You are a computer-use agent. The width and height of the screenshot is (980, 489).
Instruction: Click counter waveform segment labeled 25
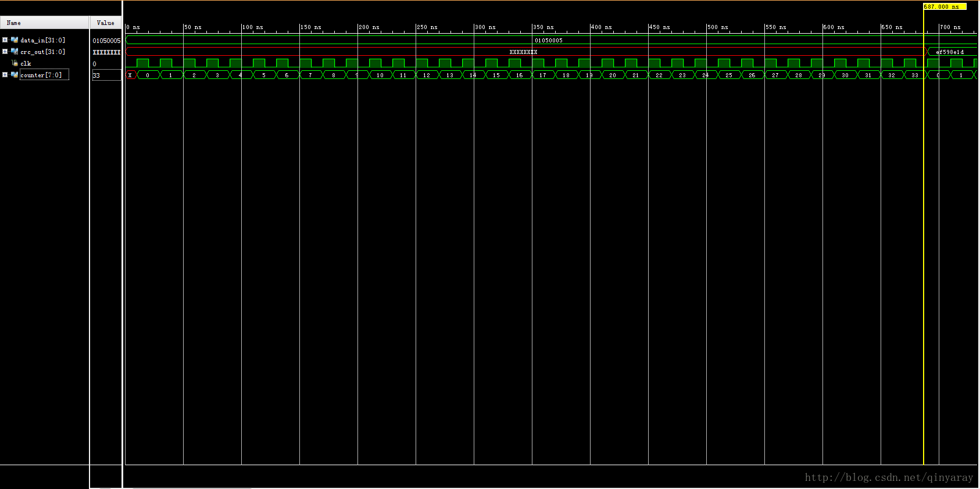pos(729,75)
